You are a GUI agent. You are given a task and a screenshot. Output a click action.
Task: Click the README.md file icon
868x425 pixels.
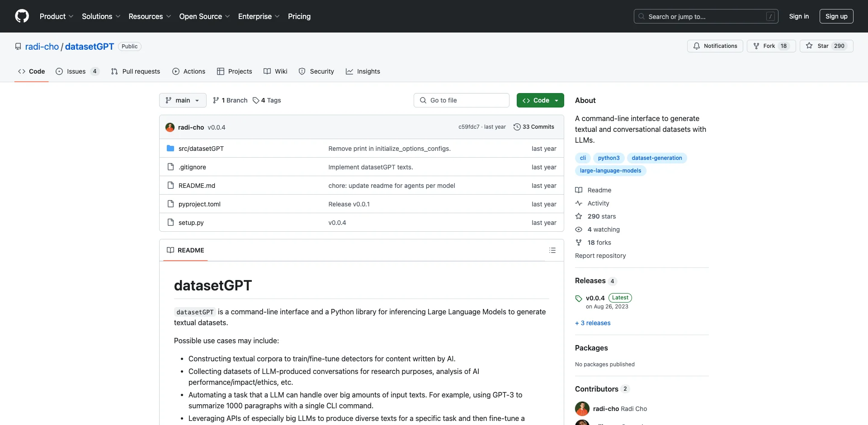point(170,186)
